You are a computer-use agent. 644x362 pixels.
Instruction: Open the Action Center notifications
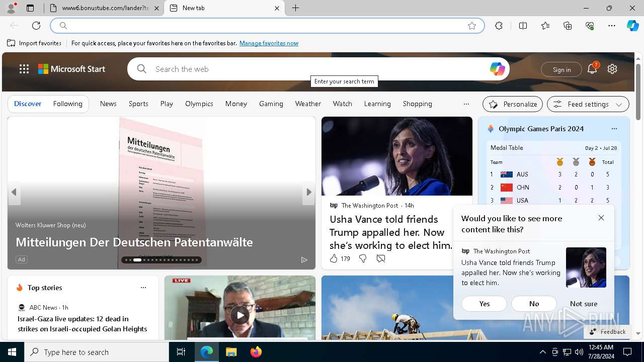click(627, 352)
